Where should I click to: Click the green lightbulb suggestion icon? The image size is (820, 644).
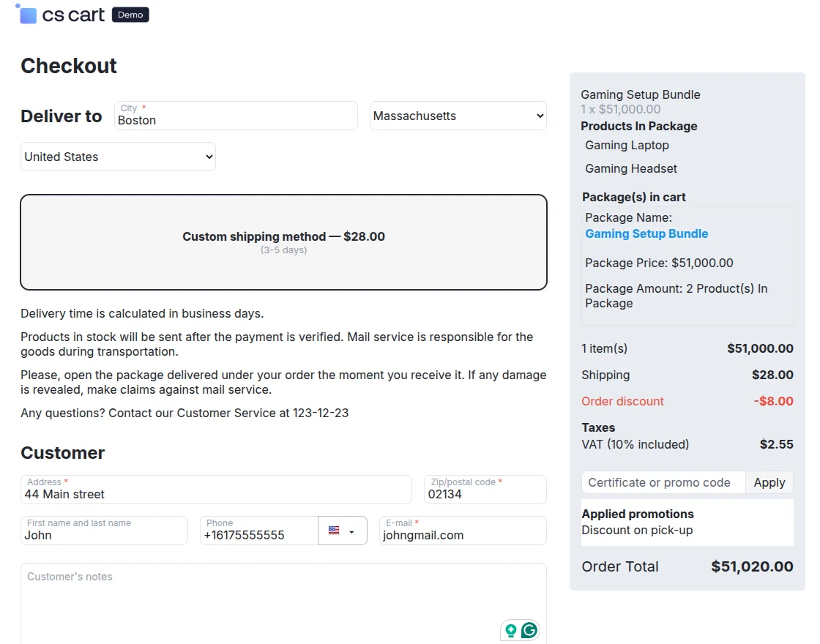click(511, 630)
